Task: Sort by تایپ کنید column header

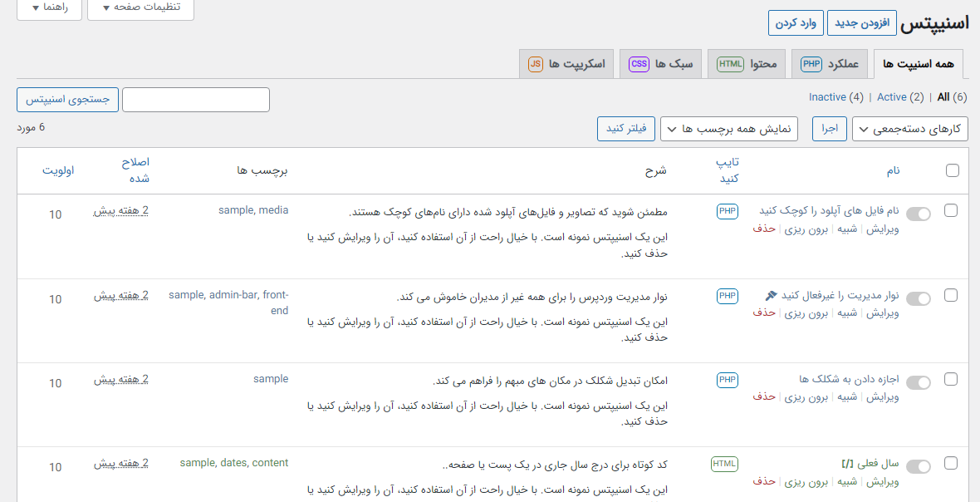Action: [728, 170]
